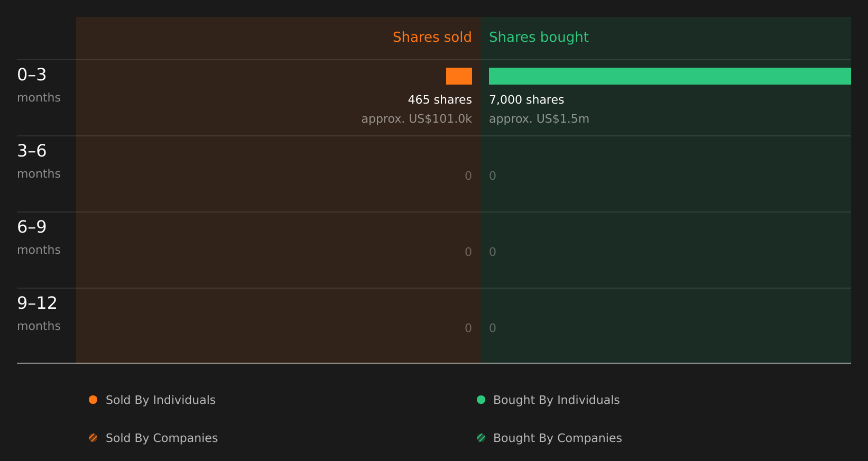Click the striped Bought By Companies legend icon
868x461 pixels.
[481, 438]
